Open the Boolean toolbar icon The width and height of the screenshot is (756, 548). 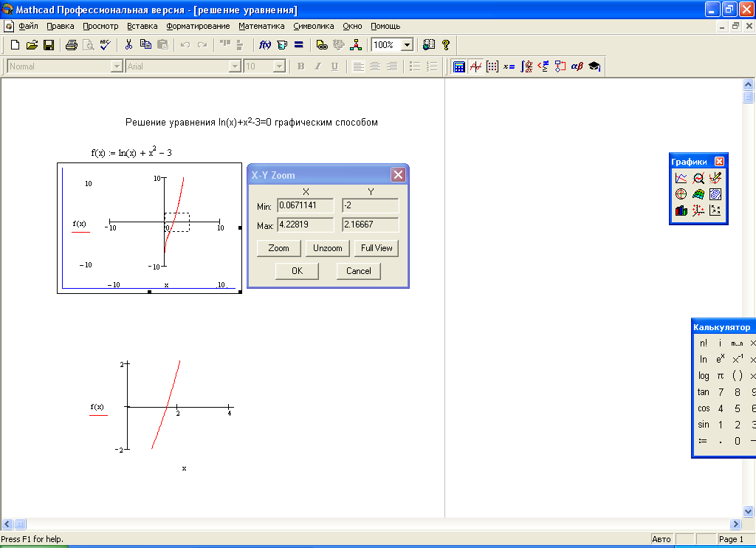click(543, 66)
